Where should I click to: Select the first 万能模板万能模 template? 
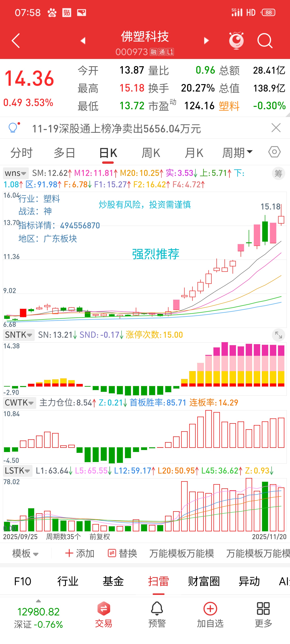[x=182, y=553]
